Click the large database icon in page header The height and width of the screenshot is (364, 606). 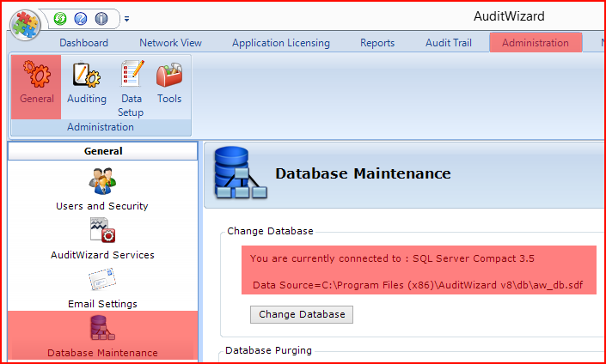tap(241, 173)
